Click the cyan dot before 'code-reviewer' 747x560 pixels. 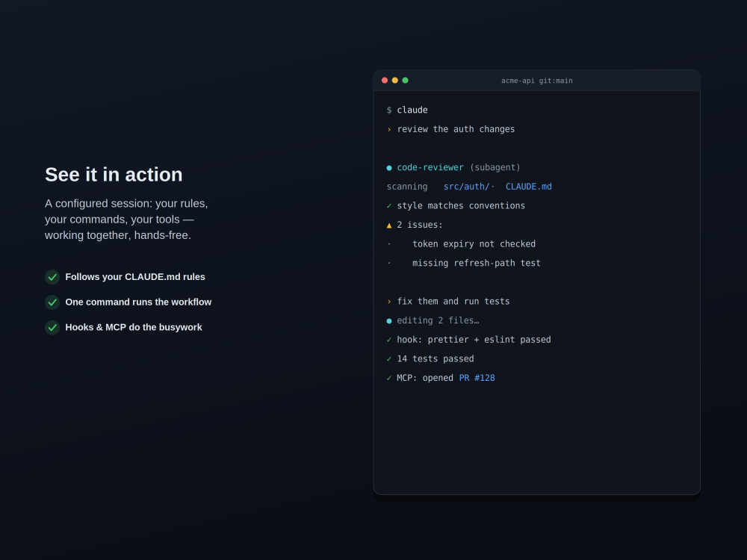(389, 167)
